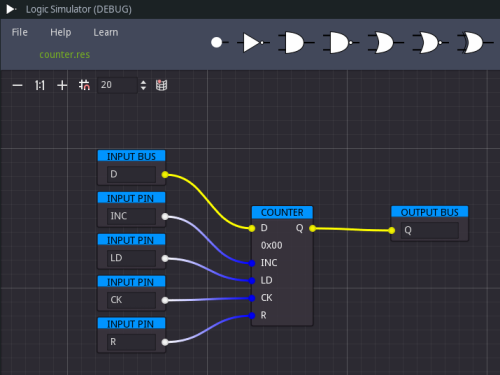Image resolution: width=500 pixels, height=375 pixels.
Task: Pick the XOR gate icon
Action: [475, 42]
